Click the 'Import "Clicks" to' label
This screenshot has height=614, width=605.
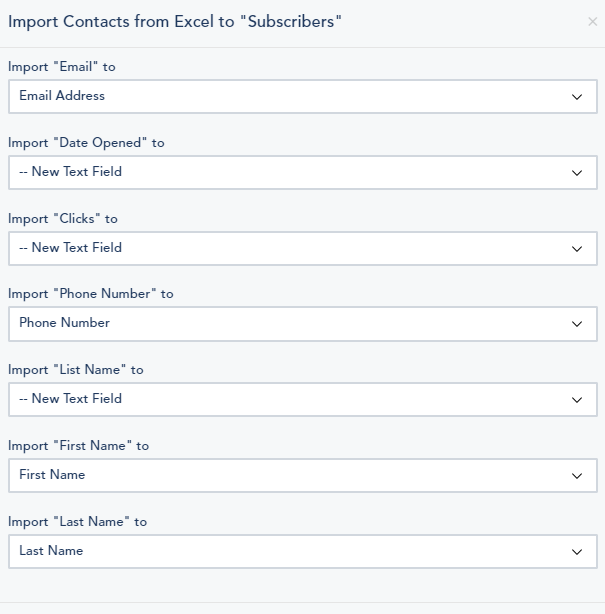click(63, 218)
